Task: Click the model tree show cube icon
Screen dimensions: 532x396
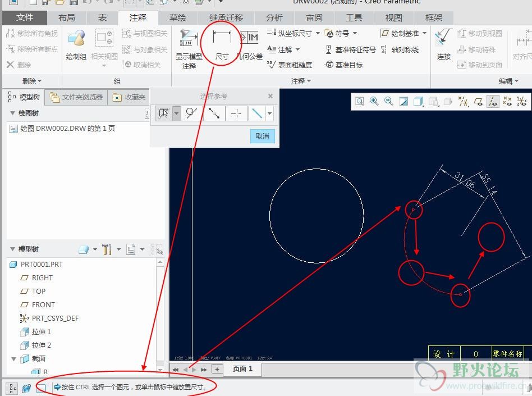Action: (84, 249)
